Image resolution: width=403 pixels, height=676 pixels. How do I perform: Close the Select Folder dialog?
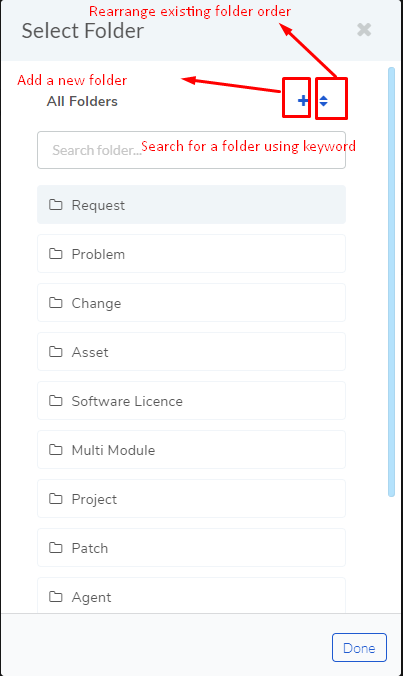point(364,30)
